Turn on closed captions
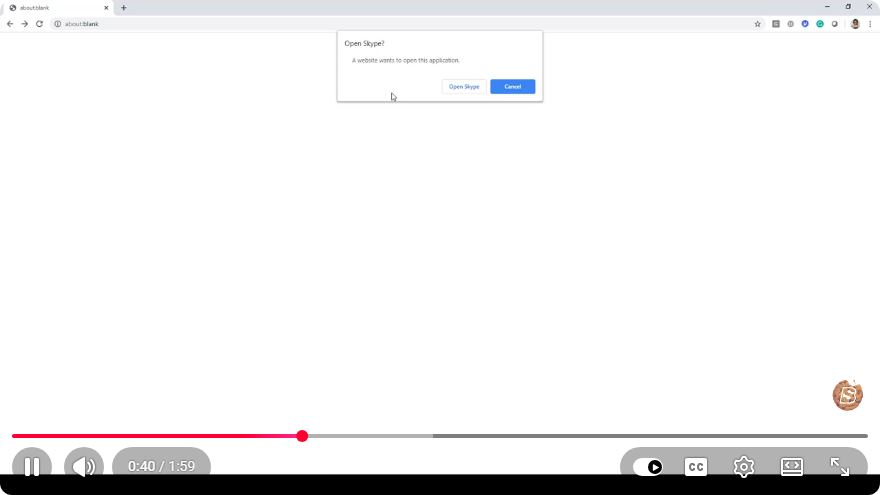880x495 pixels. pos(696,467)
